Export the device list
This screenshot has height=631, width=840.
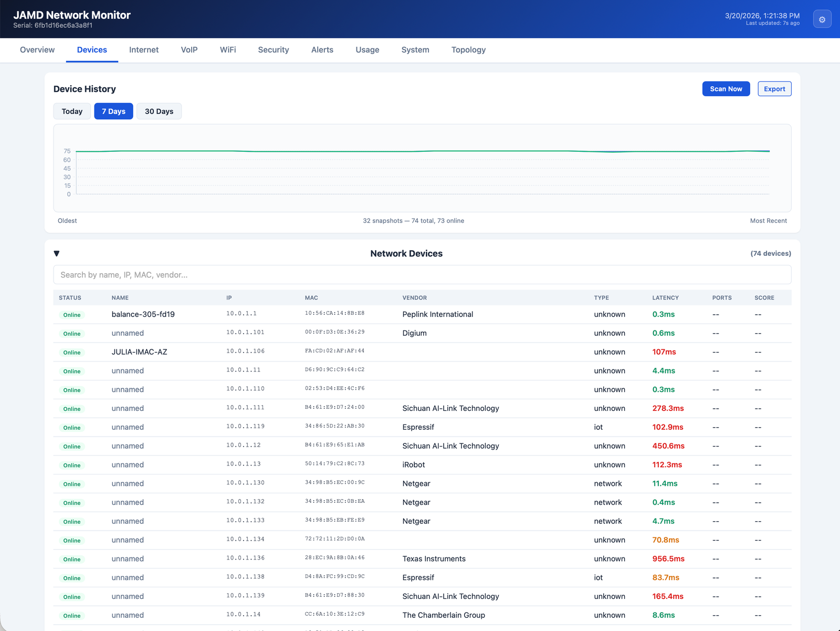click(x=774, y=89)
